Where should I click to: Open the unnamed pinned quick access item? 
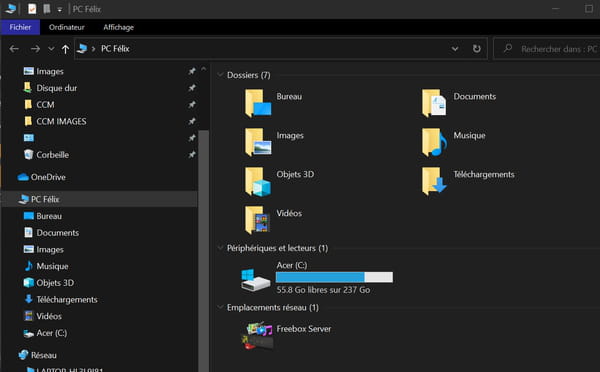29,138
